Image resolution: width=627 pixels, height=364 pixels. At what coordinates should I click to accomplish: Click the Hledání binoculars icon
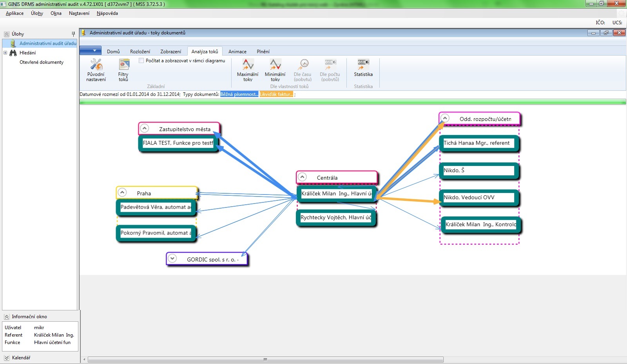(13, 53)
